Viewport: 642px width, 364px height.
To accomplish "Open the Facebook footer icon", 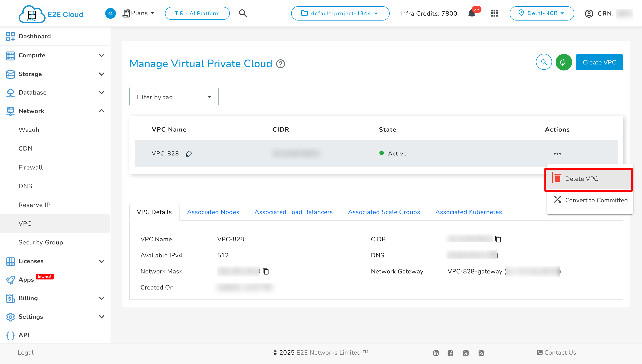I will click(x=450, y=353).
